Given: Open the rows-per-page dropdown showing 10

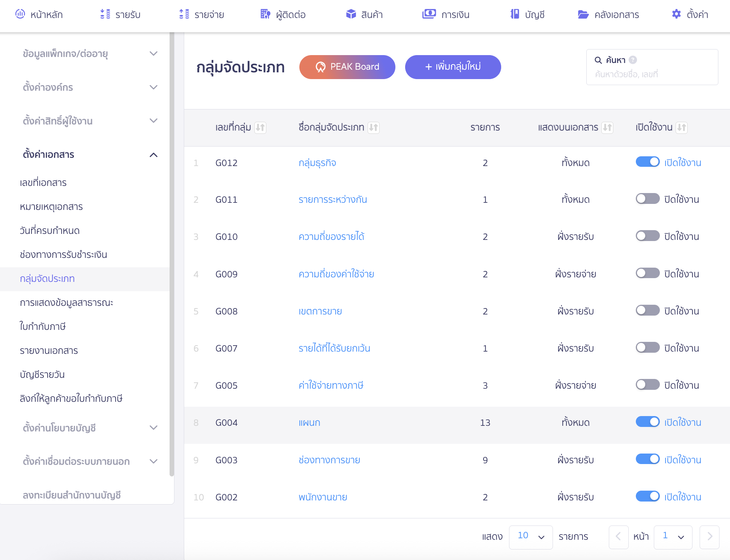Looking at the screenshot, I should tap(530, 537).
